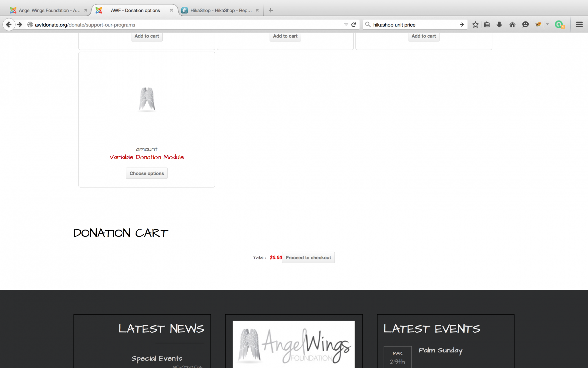Open the downloads arrow icon
This screenshot has width=588, height=368.
point(499,25)
